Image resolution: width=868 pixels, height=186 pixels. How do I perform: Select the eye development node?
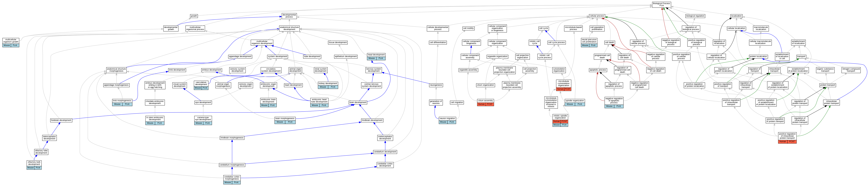(203, 102)
